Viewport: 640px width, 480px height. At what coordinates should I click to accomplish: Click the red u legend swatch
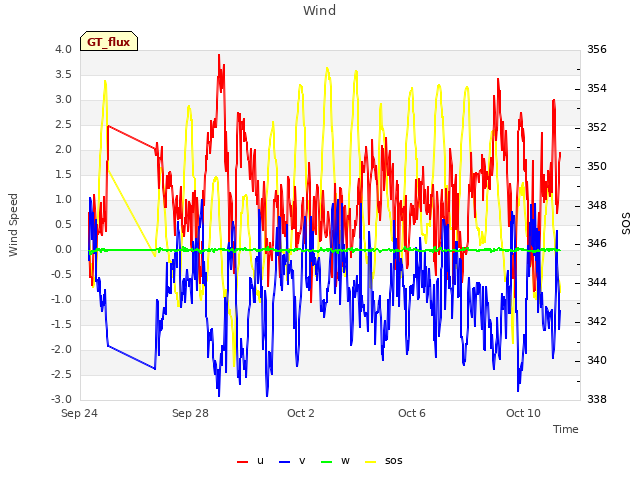pos(242,462)
